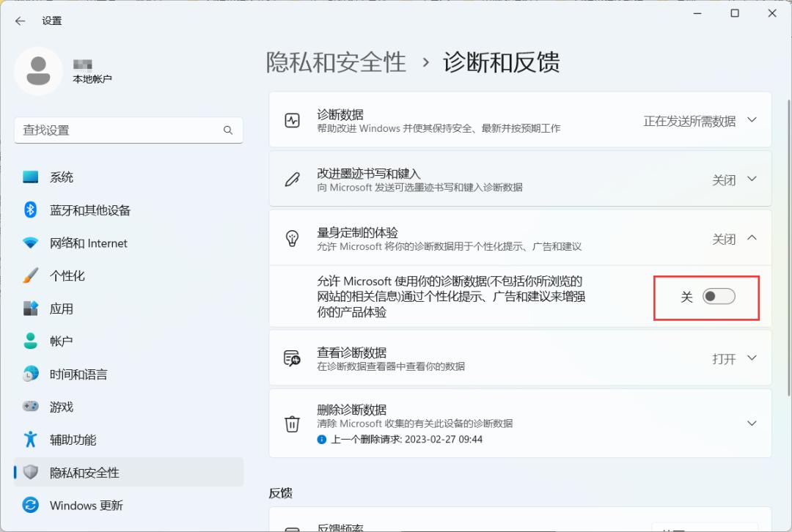Click the 隐私和安全性 breadcrumb link
The height and width of the screenshot is (532, 792).
tap(336, 62)
